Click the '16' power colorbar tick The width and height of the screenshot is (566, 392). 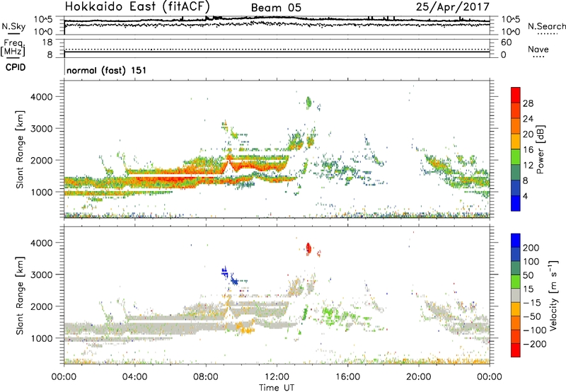coord(528,150)
